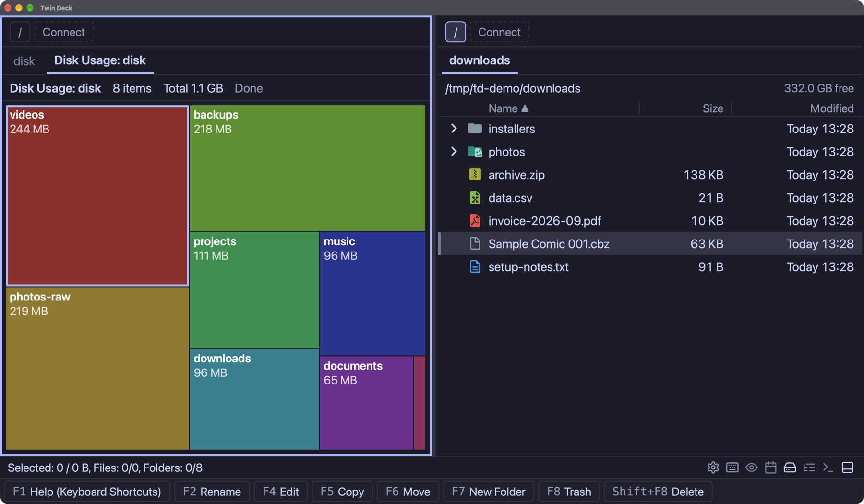Click the Sample Comic 001.cbz file icon

475,244
